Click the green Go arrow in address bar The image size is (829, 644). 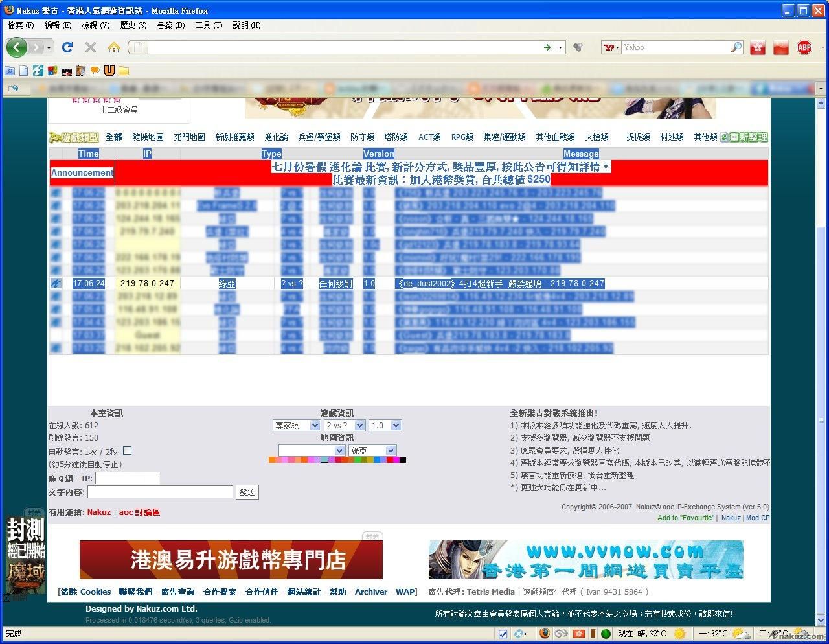click(x=547, y=47)
